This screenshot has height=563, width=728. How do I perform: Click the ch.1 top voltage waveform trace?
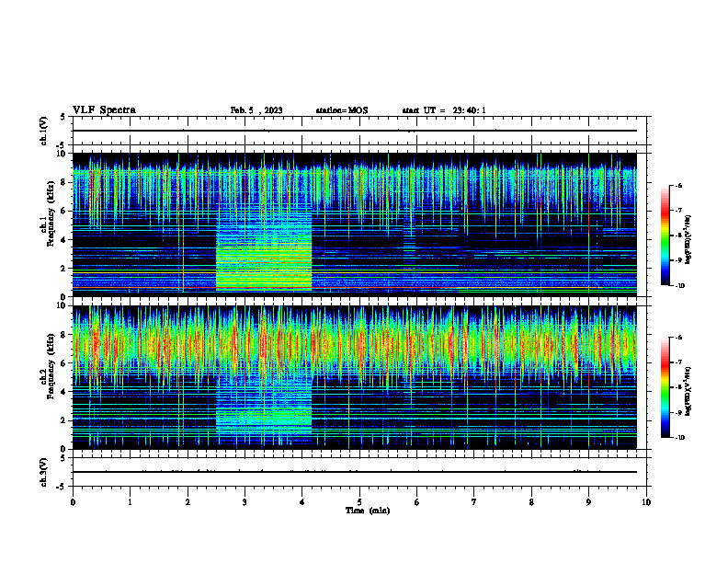click(x=354, y=131)
